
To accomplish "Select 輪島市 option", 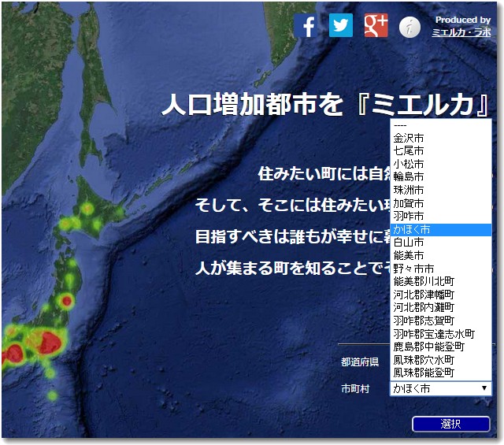I will 408,176.
